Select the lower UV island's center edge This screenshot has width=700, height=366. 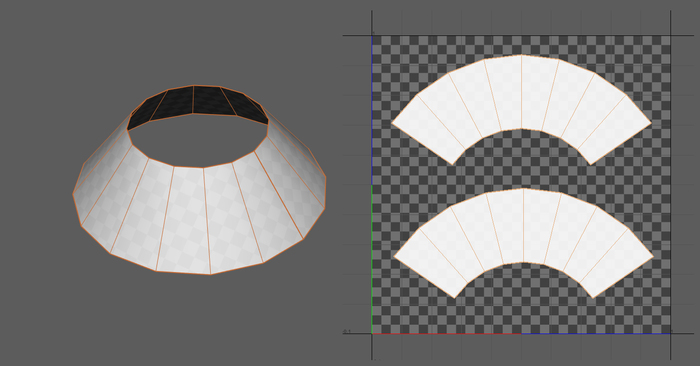[x=523, y=225]
